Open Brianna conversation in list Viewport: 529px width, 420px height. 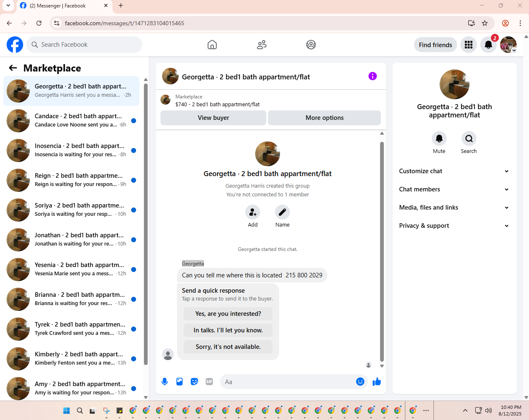pos(72,299)
